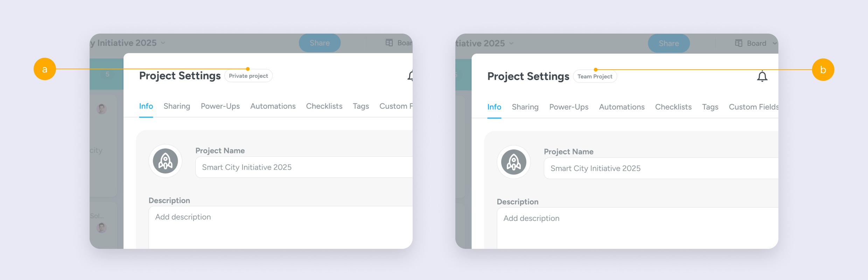Click the rocket project icon in right panel
The image size is (868, 280).
(514, 162)
